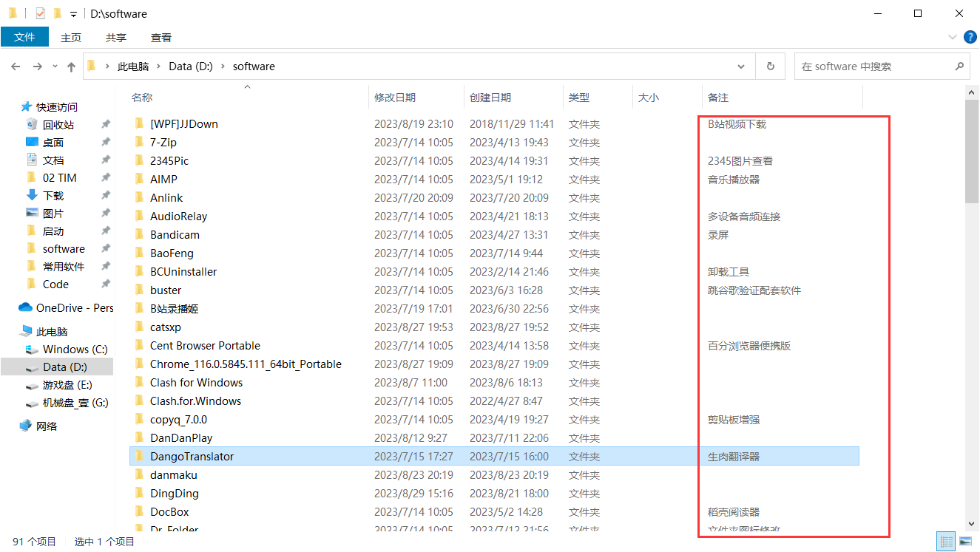Click the folder icon of buster
980x552 pixels.
click(x=138, y=290)
